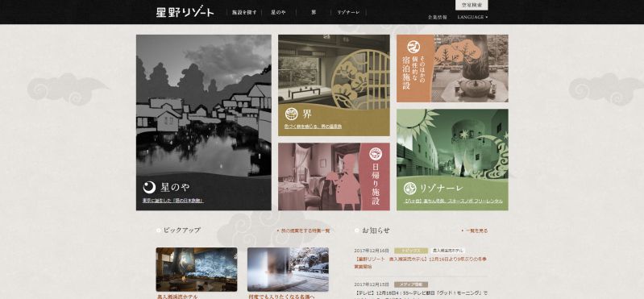Open the そのほかの個性的な宿泊施設 tile
This screenshot has height=299, width=644.
point(452,69)
